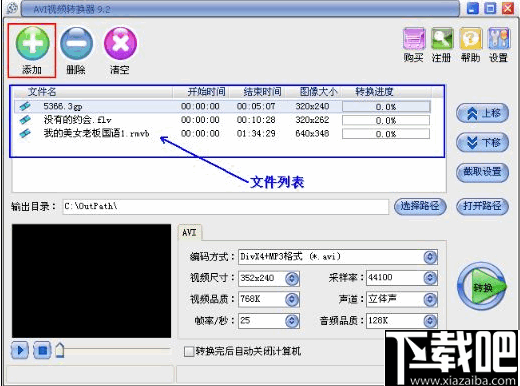This screenshot has width=520, height=386.
Task: Click the output directory C:\OutPath\ field
Action: pos(226,207)
